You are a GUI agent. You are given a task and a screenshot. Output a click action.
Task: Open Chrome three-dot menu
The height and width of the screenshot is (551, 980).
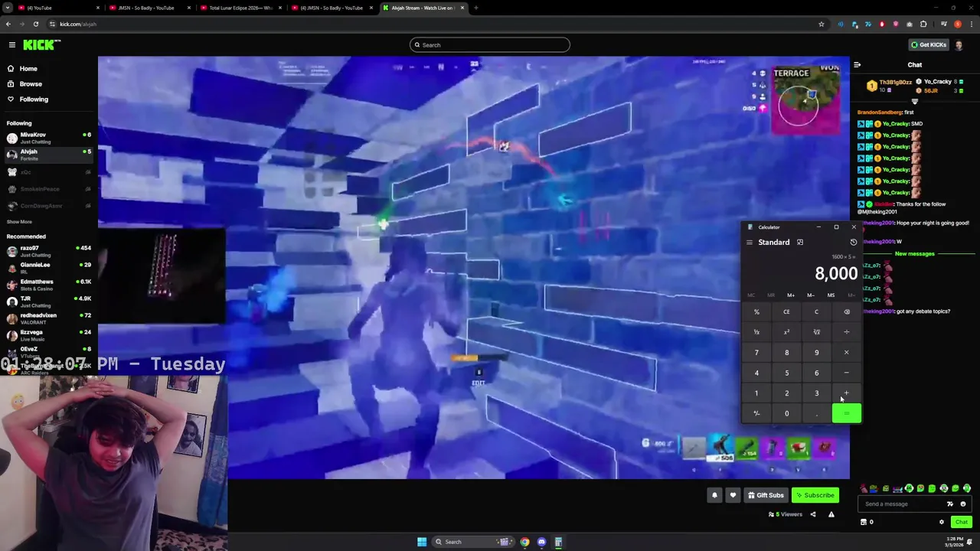coord(971,24)
